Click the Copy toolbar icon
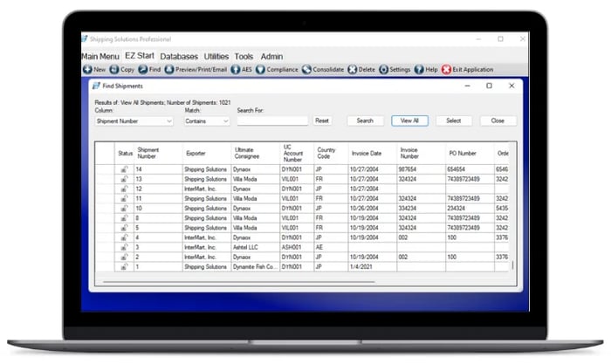The height and width of the screenshot is (364, 611). point(114,69)
